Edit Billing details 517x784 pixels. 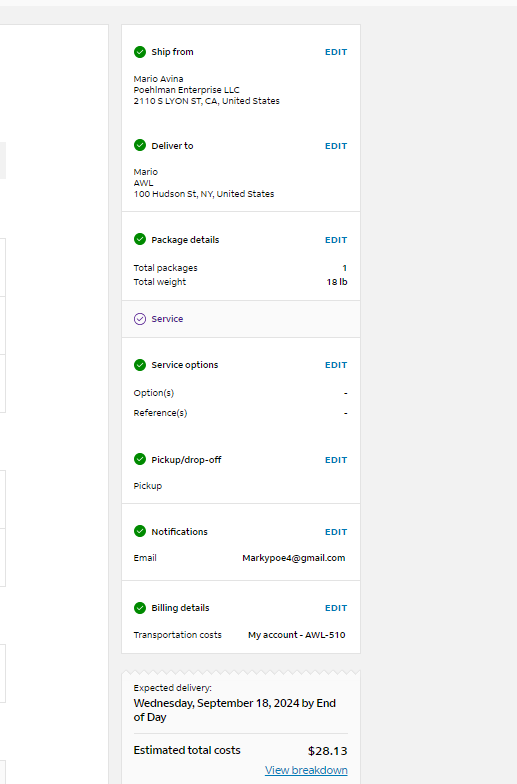click(336, 608)
